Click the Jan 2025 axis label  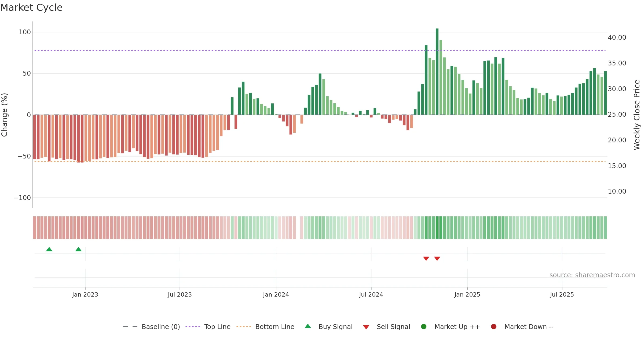click(x=467, y=295)
